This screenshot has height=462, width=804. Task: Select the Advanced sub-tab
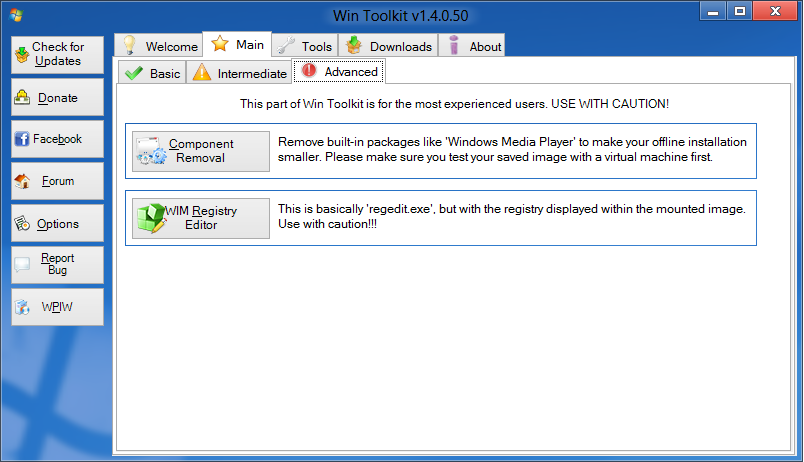coord(339,71)
